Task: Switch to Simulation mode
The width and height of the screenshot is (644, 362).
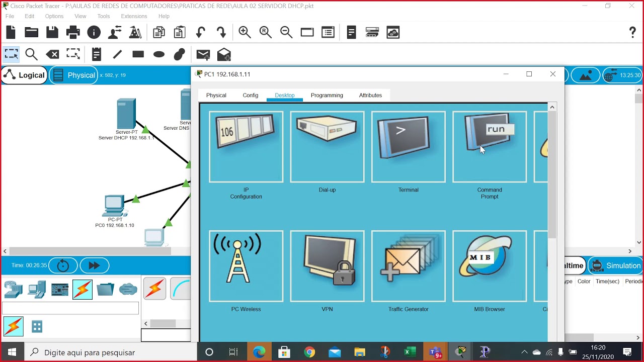Action: coord(615,265)
